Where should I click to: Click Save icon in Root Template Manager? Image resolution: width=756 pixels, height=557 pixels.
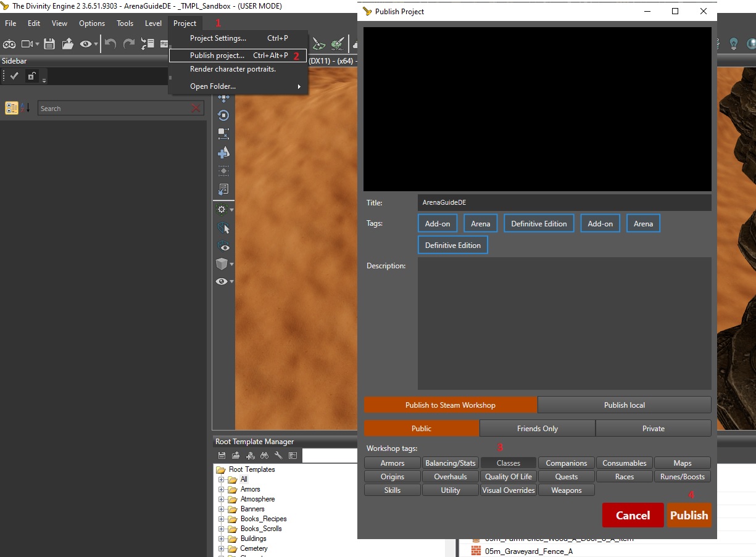(x=222, y=456)
